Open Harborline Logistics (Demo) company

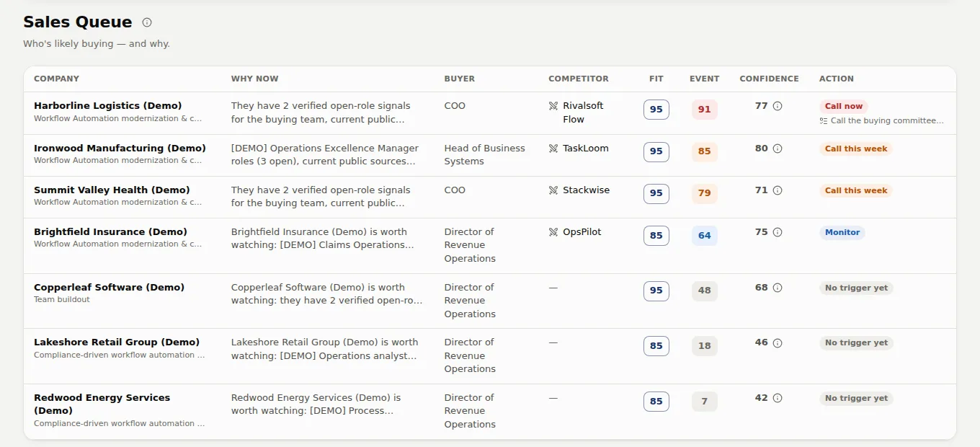coord(108,106)
